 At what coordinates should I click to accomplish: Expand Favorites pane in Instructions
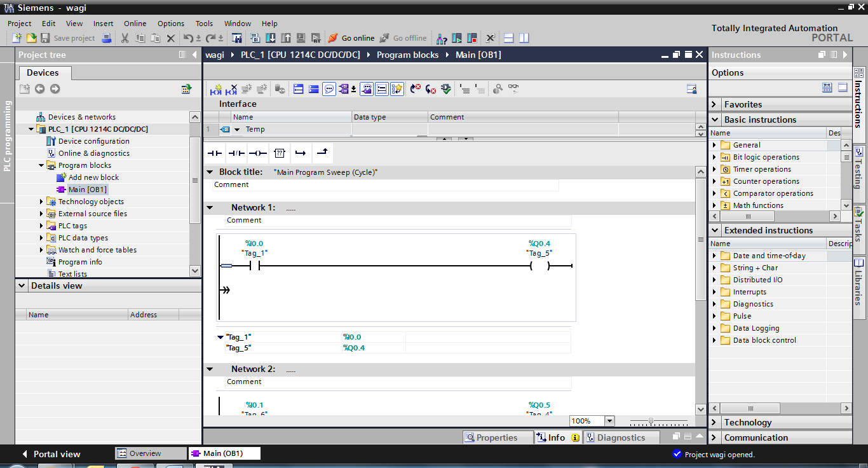715,105
